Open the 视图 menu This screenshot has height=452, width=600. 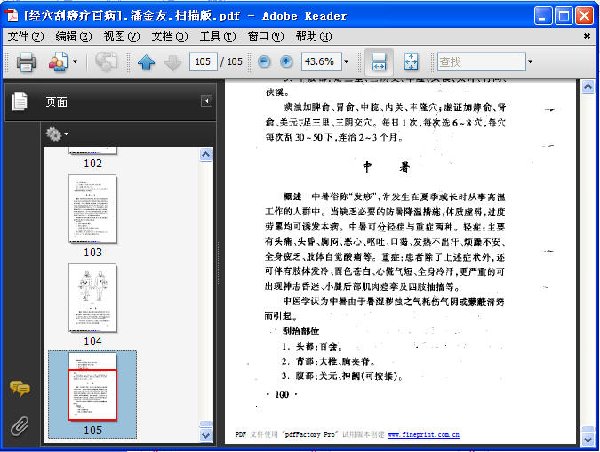[x=122, y=36]
